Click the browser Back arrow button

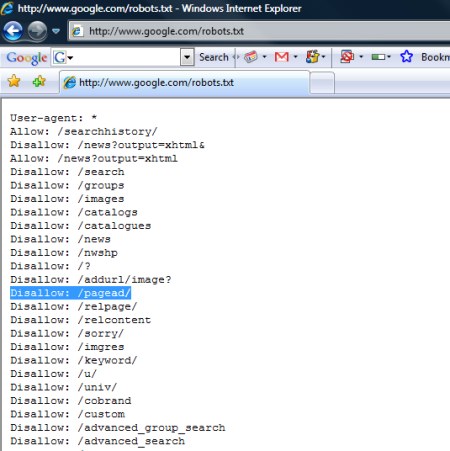click(x=13, y=31)
